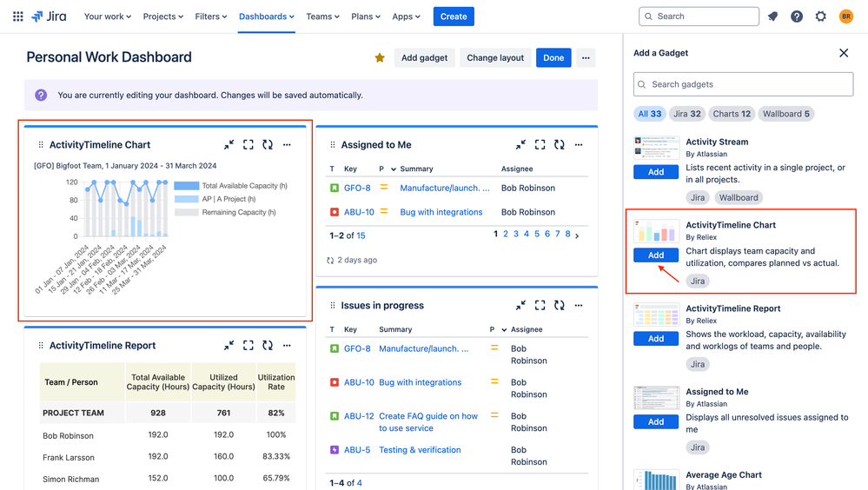Refresh the Issues in progress gadget

(x=559, y=305)
